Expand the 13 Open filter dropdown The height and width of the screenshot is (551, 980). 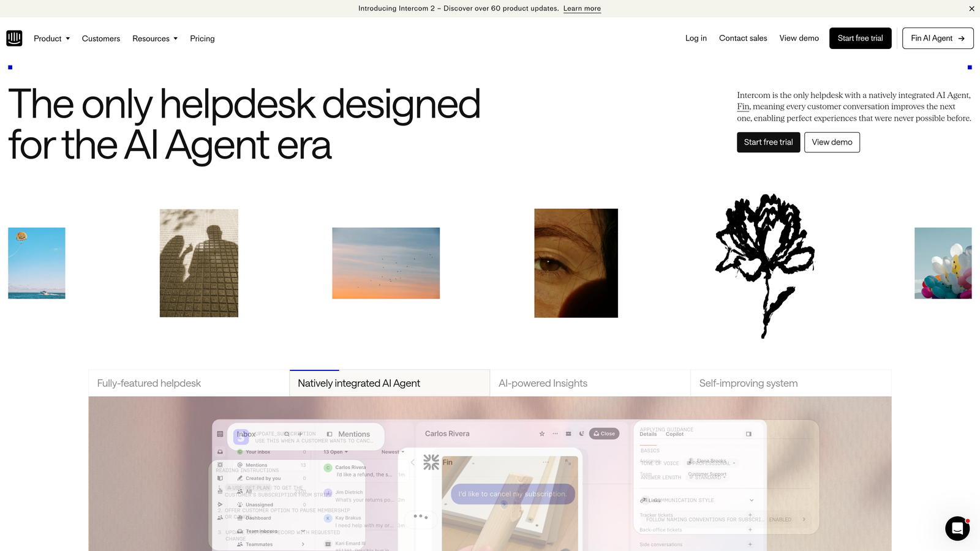point(336,452)
